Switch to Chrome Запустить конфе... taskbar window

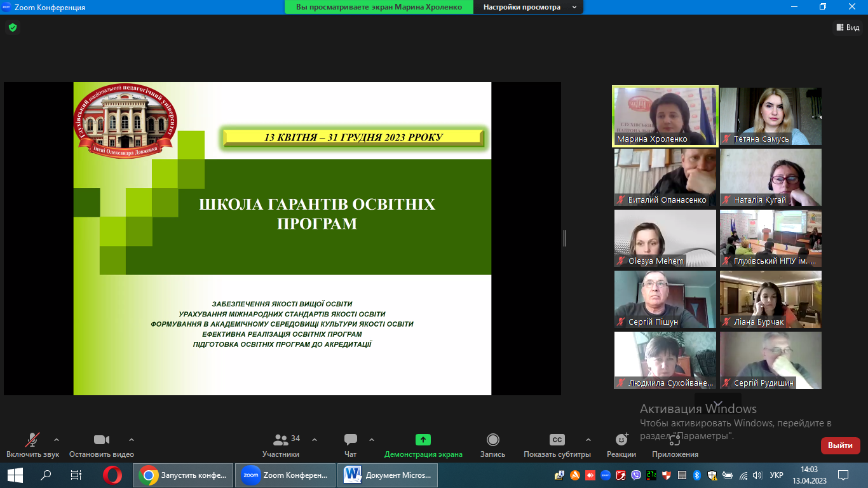(x=183, y=475)
